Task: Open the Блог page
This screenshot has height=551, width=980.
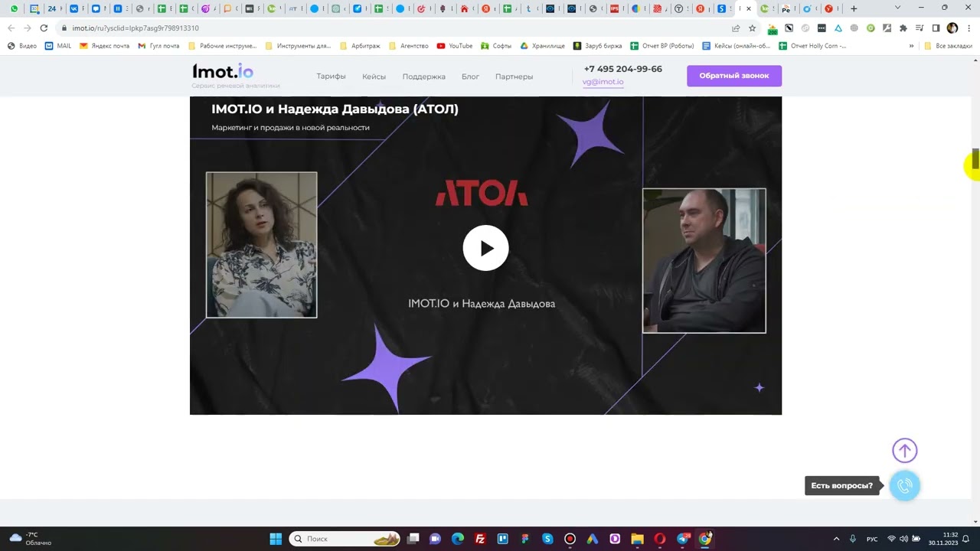Action: (470, 77)
